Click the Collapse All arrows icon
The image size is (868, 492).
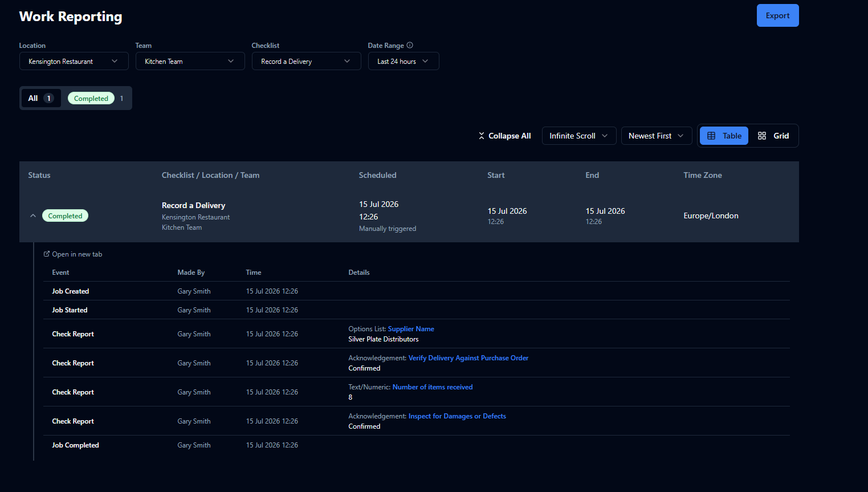pos(482,136)
